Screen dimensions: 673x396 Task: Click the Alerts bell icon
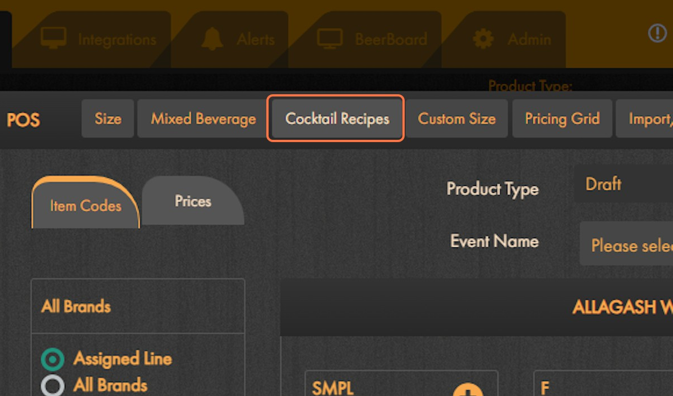(212, 39)
